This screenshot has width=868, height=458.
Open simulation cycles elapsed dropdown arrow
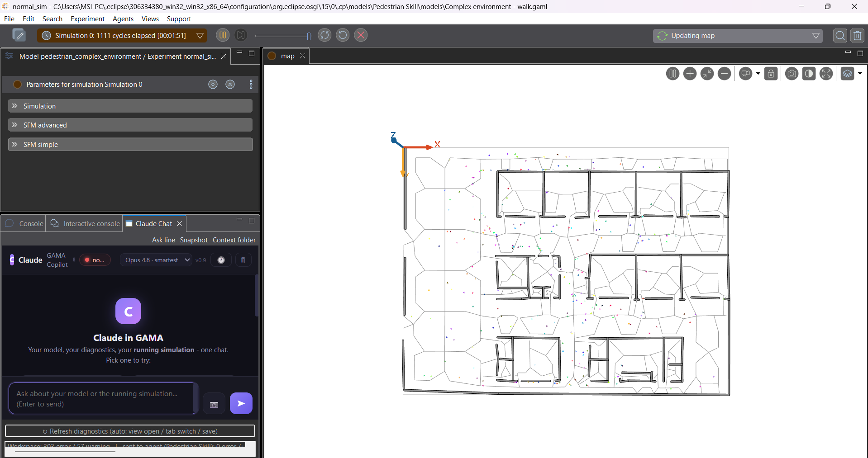pyautogui.click(x=200, y=36)
